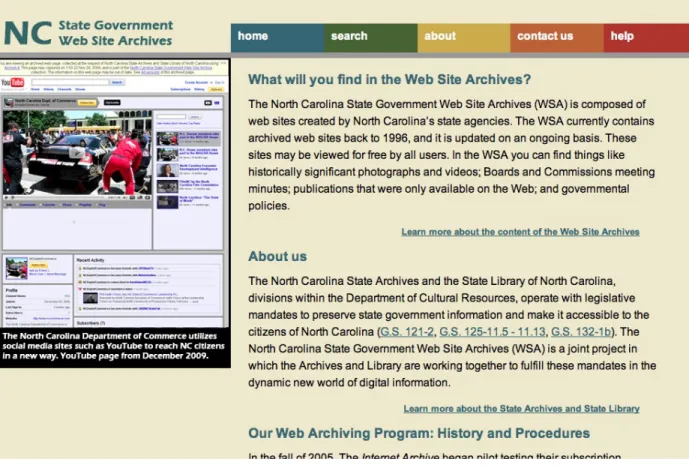Open the G.S. 132-1b statute link
689x471 pixels.
click(x=581, y=332)
